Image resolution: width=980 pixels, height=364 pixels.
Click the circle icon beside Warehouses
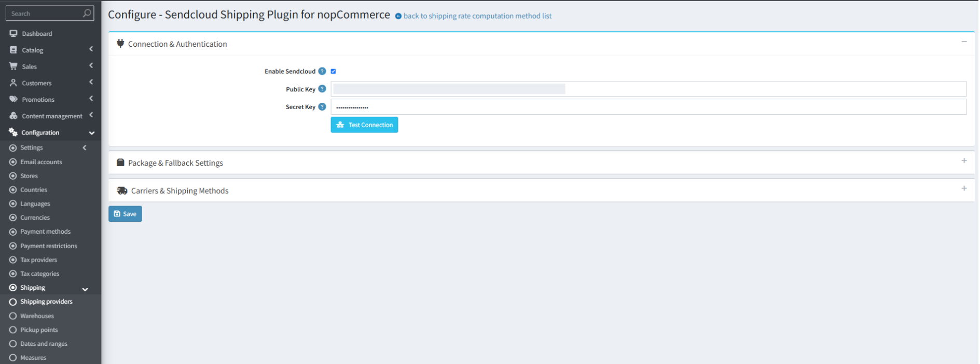tap(13, 316)
